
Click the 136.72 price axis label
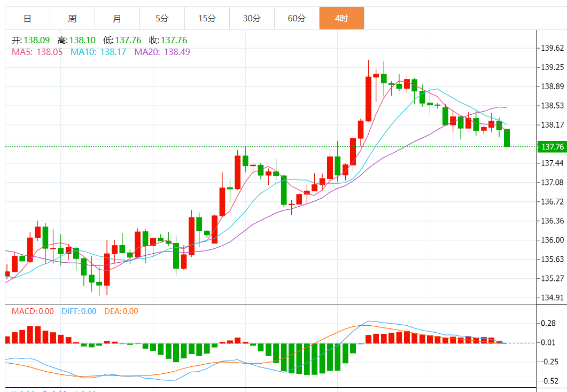[x=552, y=201]
